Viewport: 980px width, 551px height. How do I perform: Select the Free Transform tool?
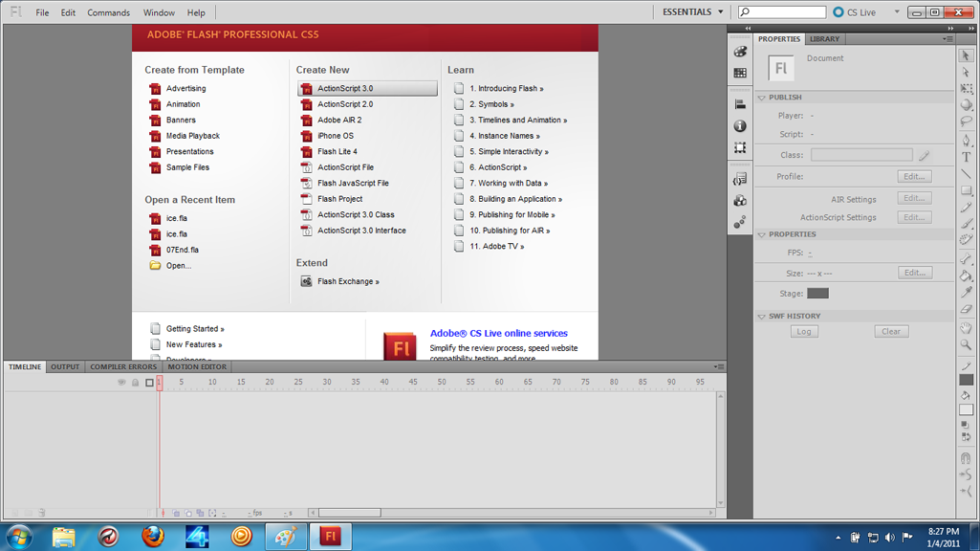point(967,88)
